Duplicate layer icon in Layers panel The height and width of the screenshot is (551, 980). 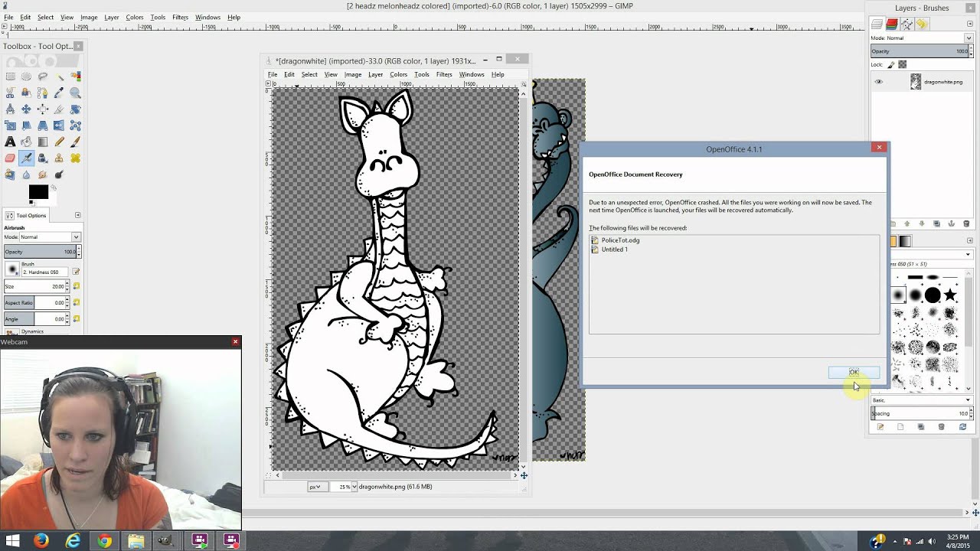point(936,223)
